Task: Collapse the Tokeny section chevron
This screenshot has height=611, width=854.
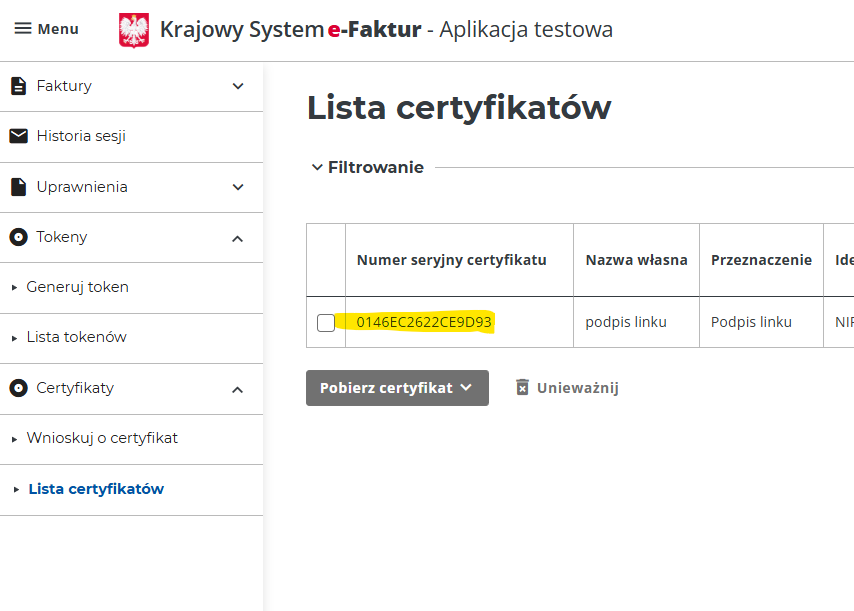Action: point(238,238)
